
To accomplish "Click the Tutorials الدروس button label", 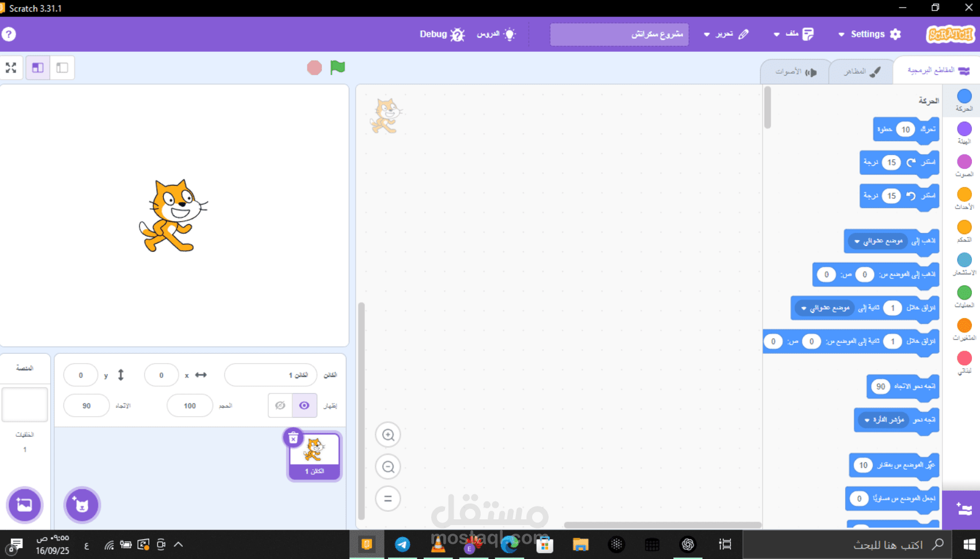I will (x=488, y=35).
